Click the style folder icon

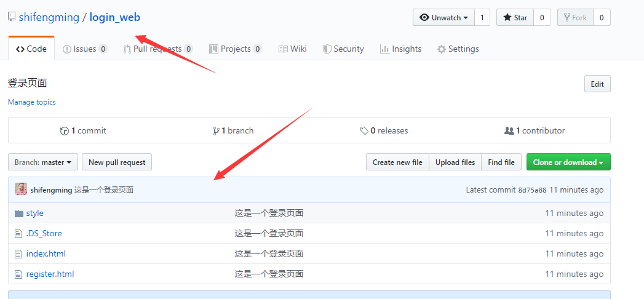point(18,213)
